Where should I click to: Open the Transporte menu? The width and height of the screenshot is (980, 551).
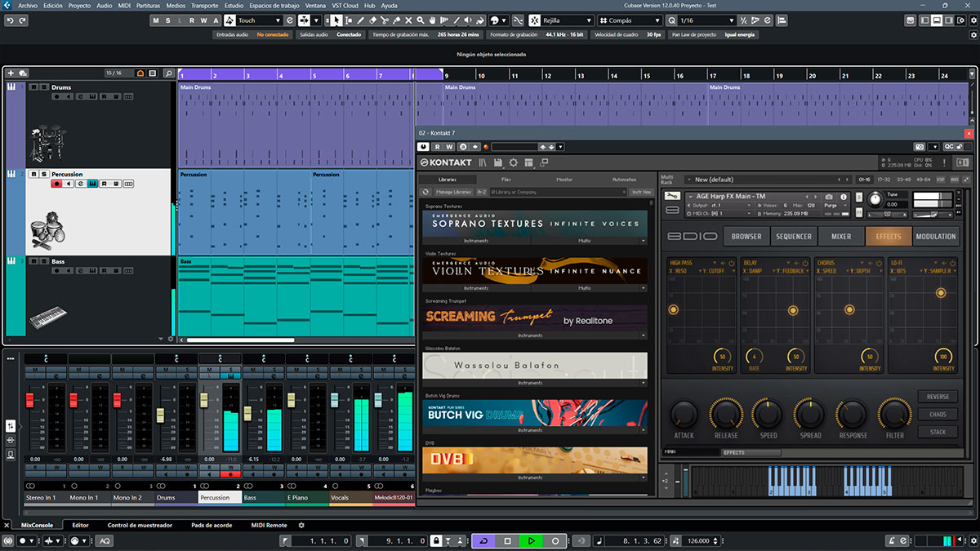pyautogui.click(x=206, y=5)
